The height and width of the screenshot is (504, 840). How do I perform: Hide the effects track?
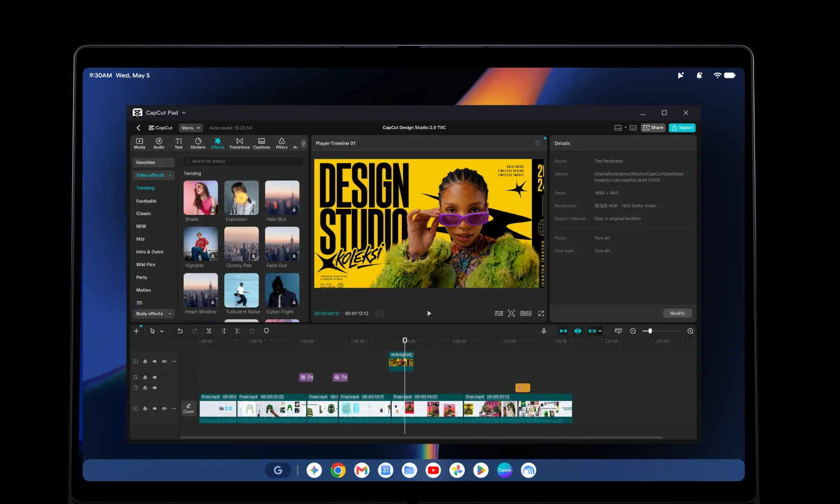(x=155, y=378)
